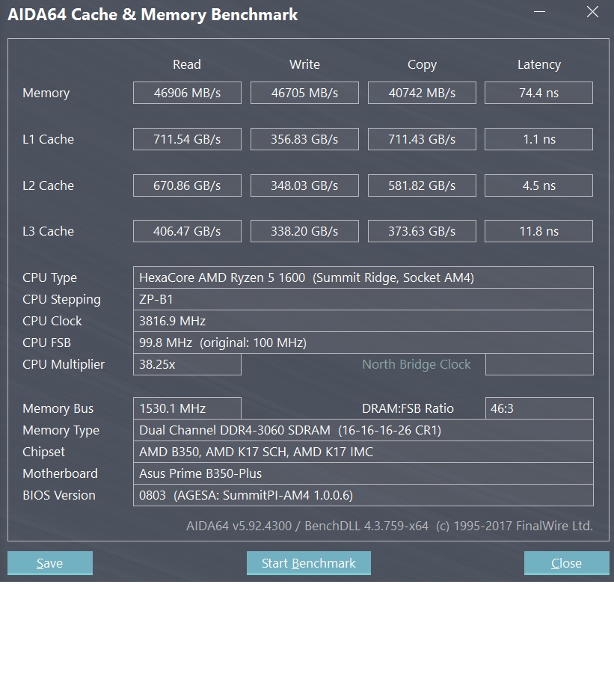Click the Write column header

pyautogui.click(x=304, y=64)
